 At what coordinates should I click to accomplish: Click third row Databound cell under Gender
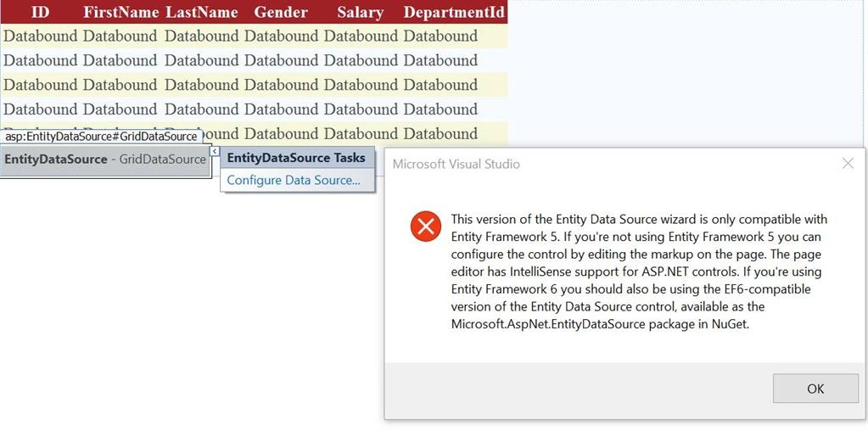281,85
